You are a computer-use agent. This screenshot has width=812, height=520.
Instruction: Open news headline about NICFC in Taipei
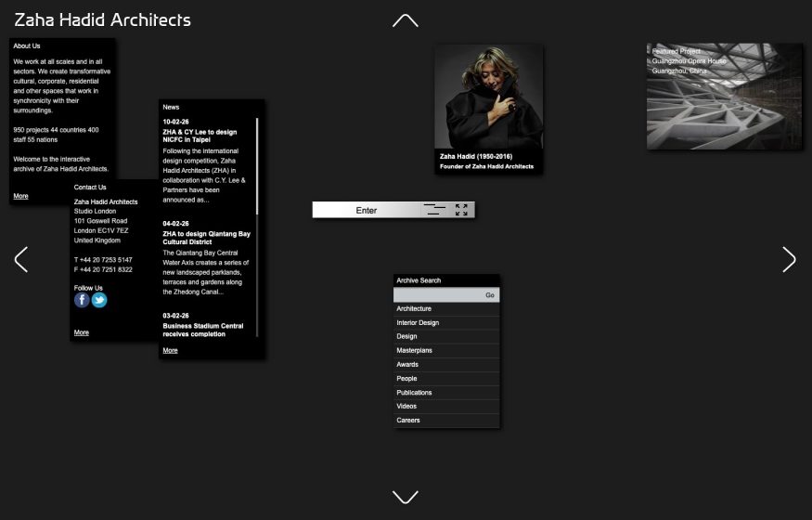point(200,136)
